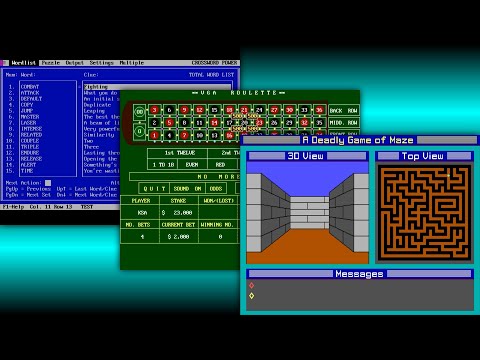Viewport: 480px width, 360px height.
Task: Bet on red number 7 in roulette
Action: [184, 135]
